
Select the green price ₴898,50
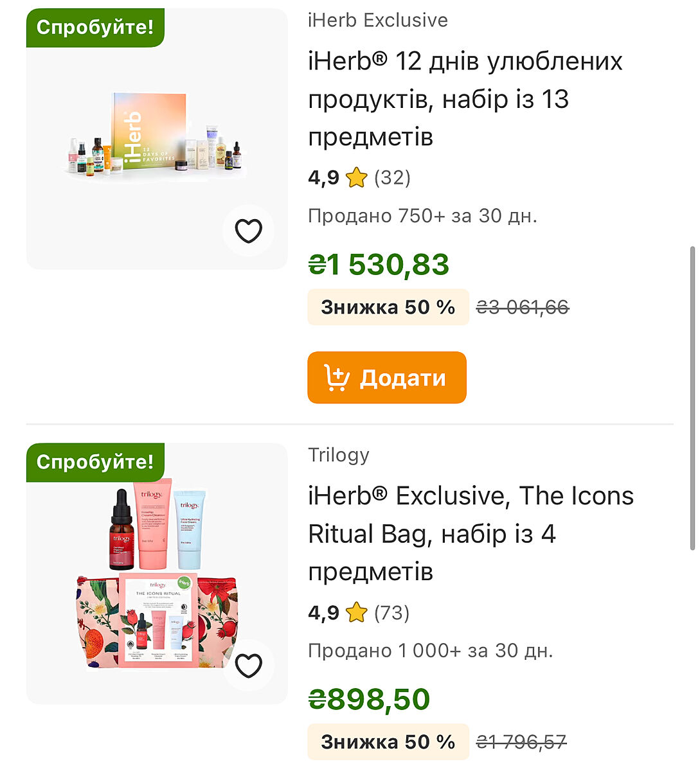pos(370,699)
